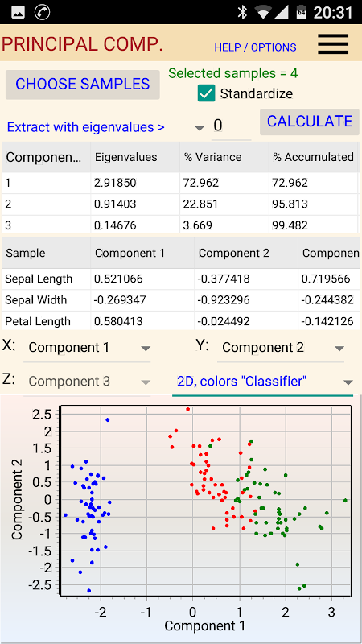
Task: Select the Sepal Width row
Action: (179, 299)
